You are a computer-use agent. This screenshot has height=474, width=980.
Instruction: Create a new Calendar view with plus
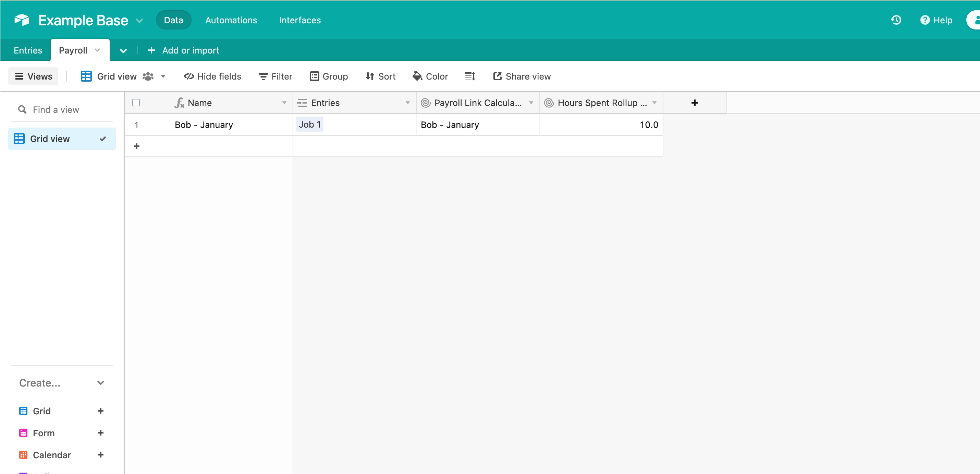100,455
